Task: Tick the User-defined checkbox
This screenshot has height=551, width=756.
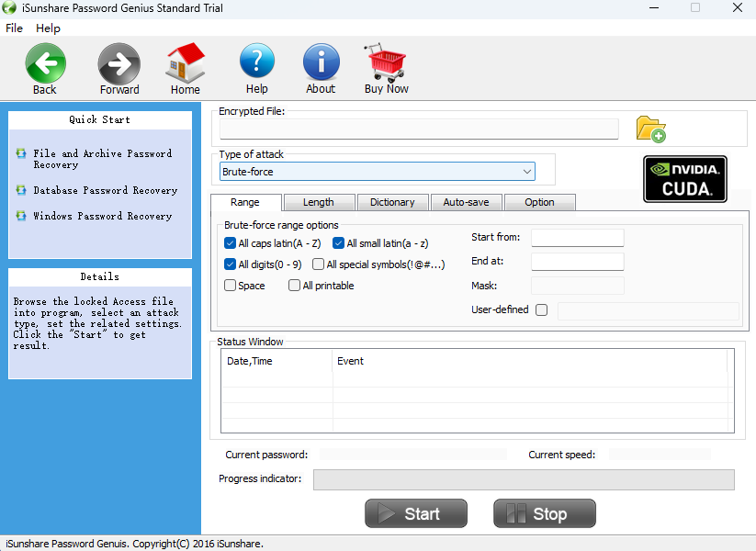Action: pos(541,309)
